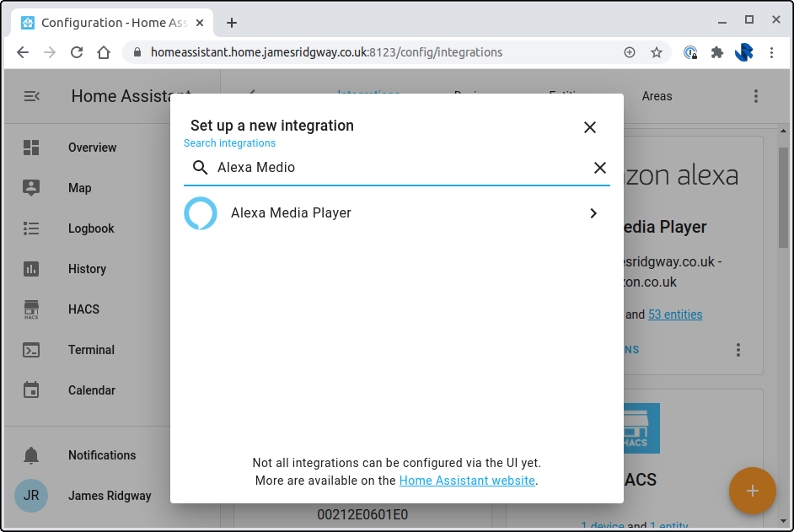
Task: Click the Alexa Media Player ring logo
Action: point(201,213)
